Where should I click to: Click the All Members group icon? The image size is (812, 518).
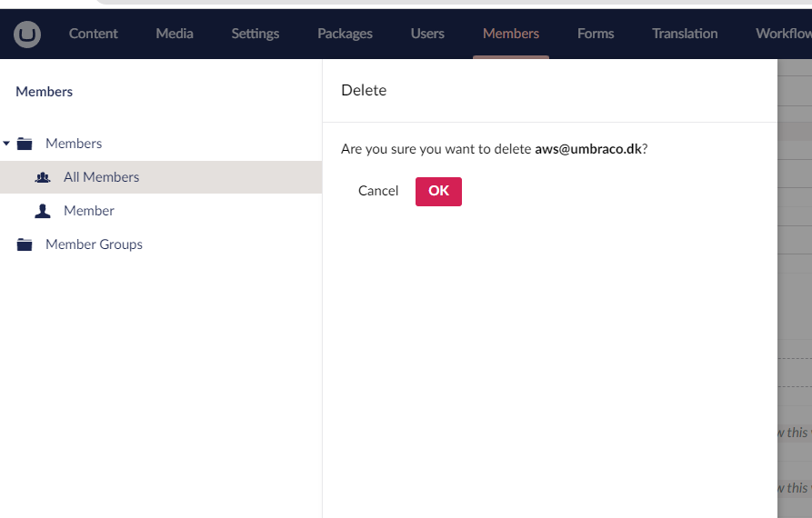point(43,177)
